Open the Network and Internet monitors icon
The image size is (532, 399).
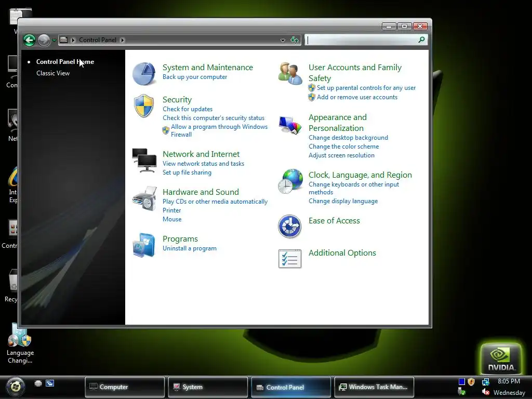(x=144, y=160)
